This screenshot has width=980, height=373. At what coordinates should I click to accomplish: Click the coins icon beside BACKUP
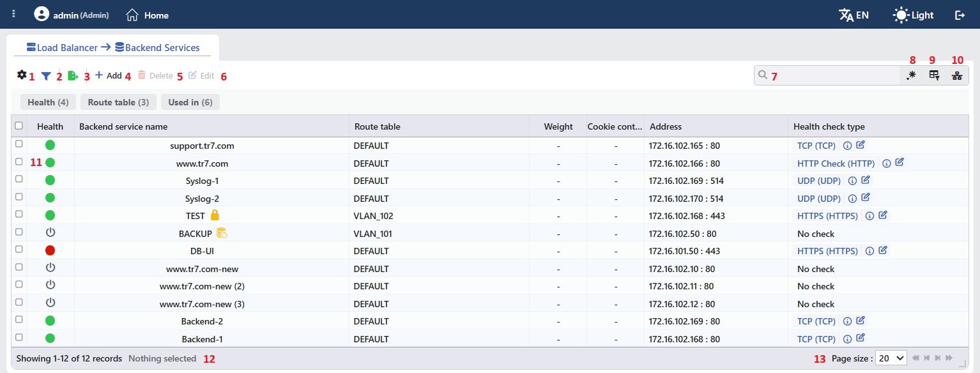222,233
